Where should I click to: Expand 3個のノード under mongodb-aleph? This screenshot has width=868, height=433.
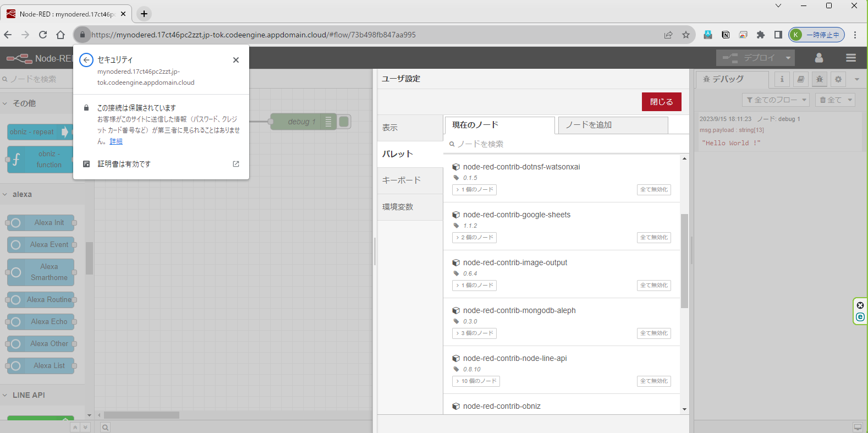click(x=475, y=333)
